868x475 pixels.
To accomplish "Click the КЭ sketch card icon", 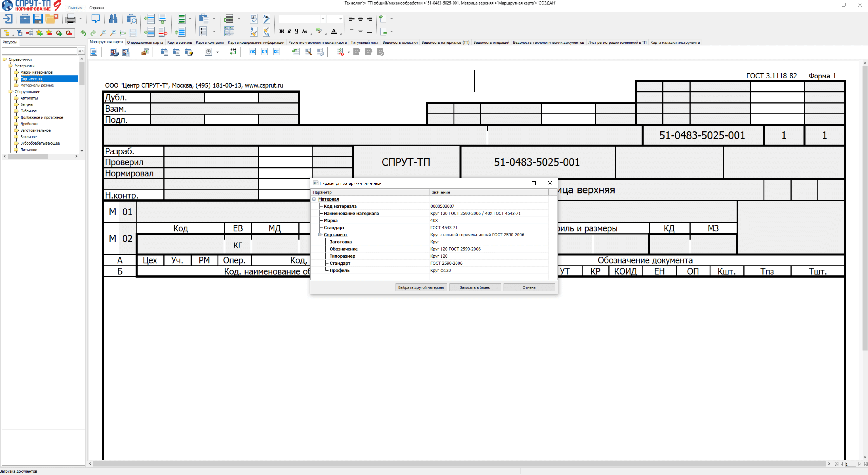I will [265, 52].
